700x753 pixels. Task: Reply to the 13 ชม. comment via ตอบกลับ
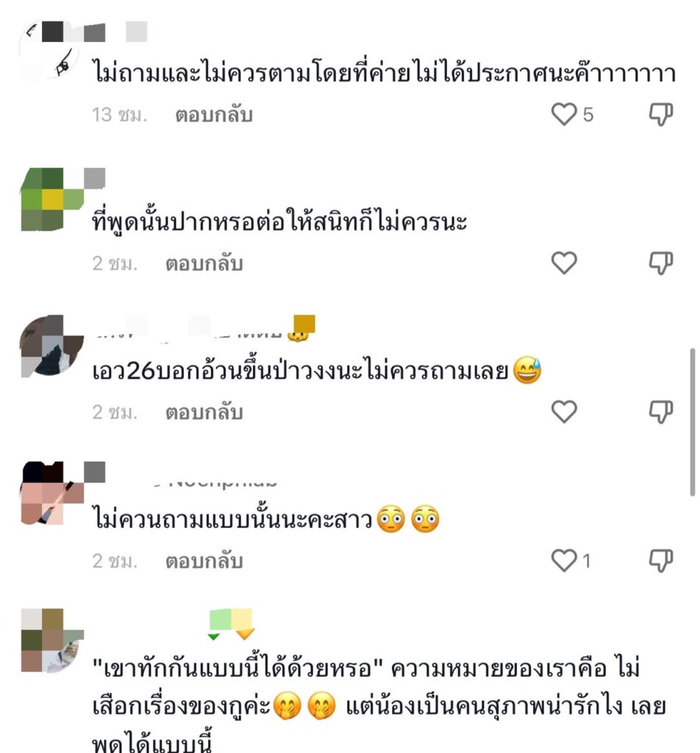pos(214,115)
